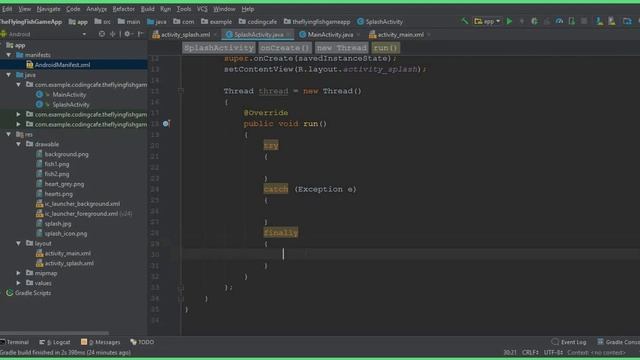
Task: Hide the project tool window
Action: pyautogui.click(x=140, y=34)
